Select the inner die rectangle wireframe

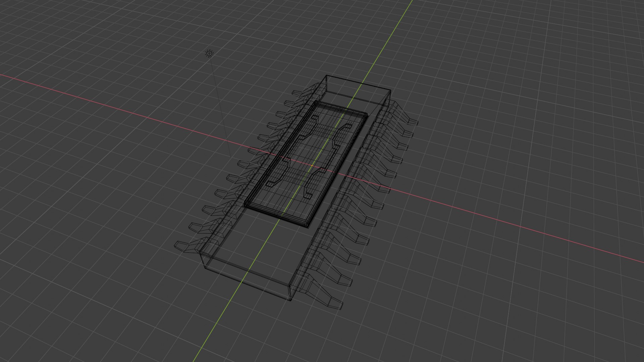click(306, 165)
